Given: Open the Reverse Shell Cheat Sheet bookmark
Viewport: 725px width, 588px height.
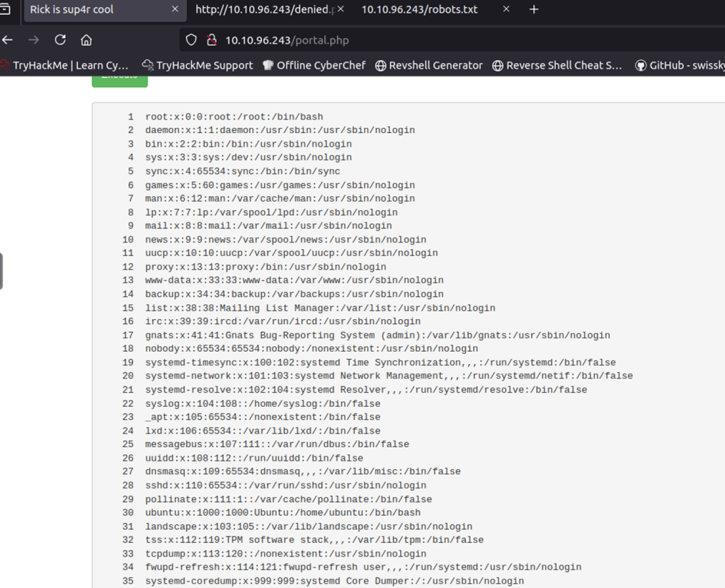Looking at the screenshot, I should point(558,65).
